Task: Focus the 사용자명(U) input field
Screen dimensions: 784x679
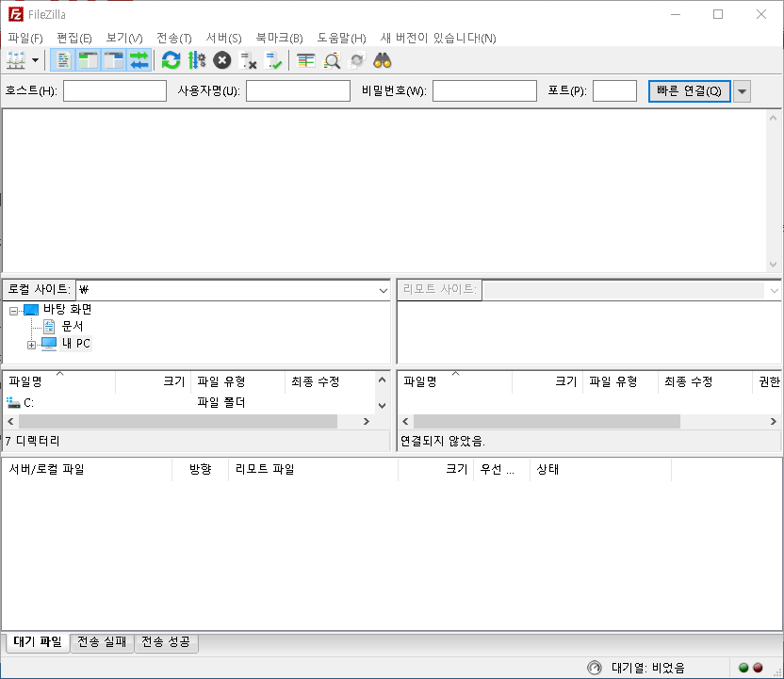Action: click(x=298, y=91)
